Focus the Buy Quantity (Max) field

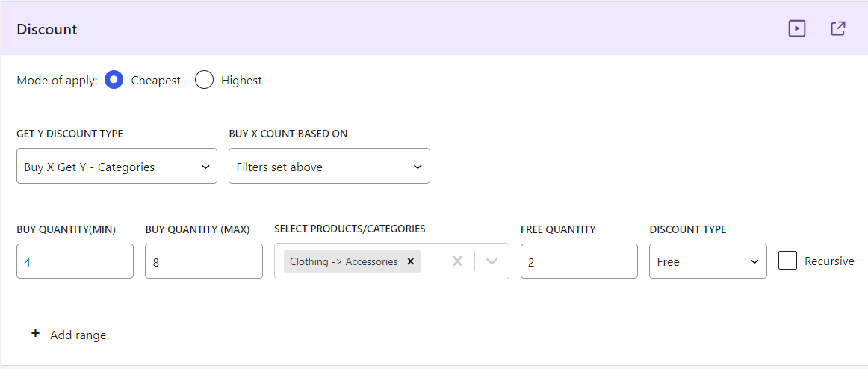204,261
